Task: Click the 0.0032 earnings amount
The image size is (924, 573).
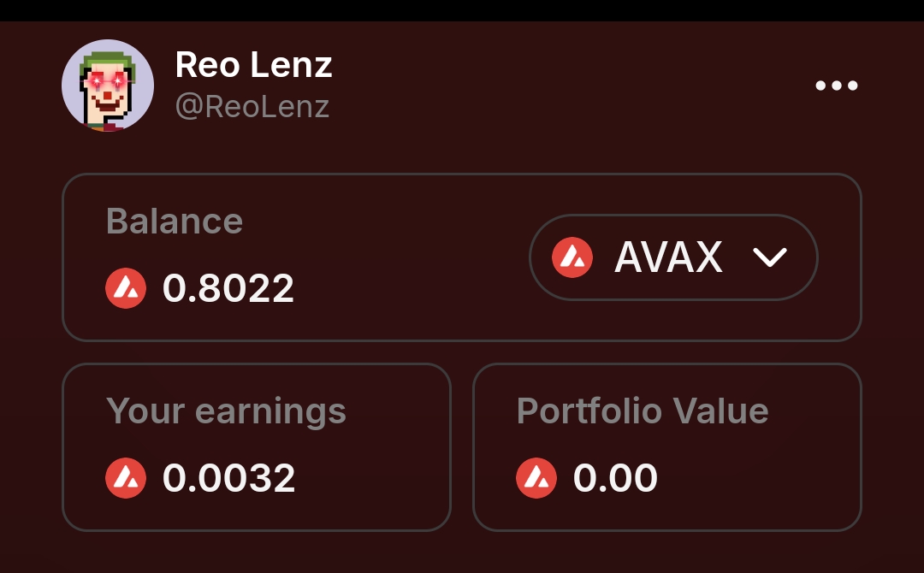Action: 228,479
